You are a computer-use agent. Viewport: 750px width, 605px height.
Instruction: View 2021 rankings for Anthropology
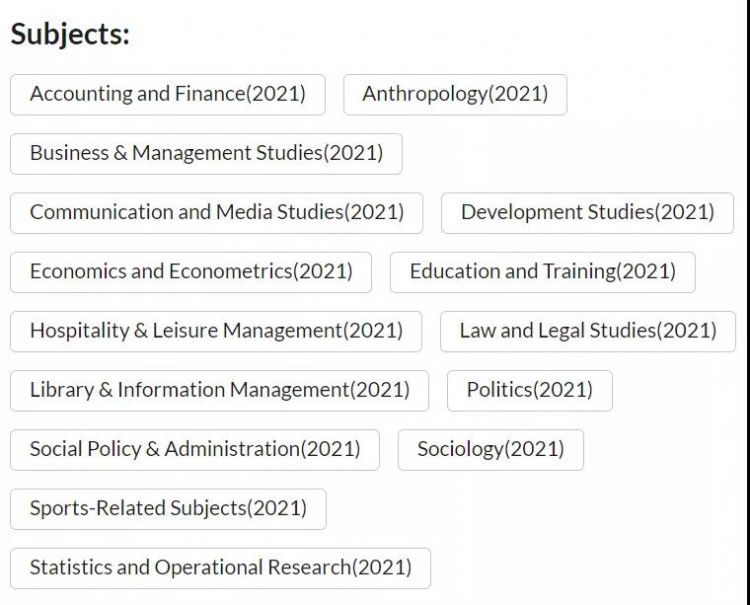(455, 94)
